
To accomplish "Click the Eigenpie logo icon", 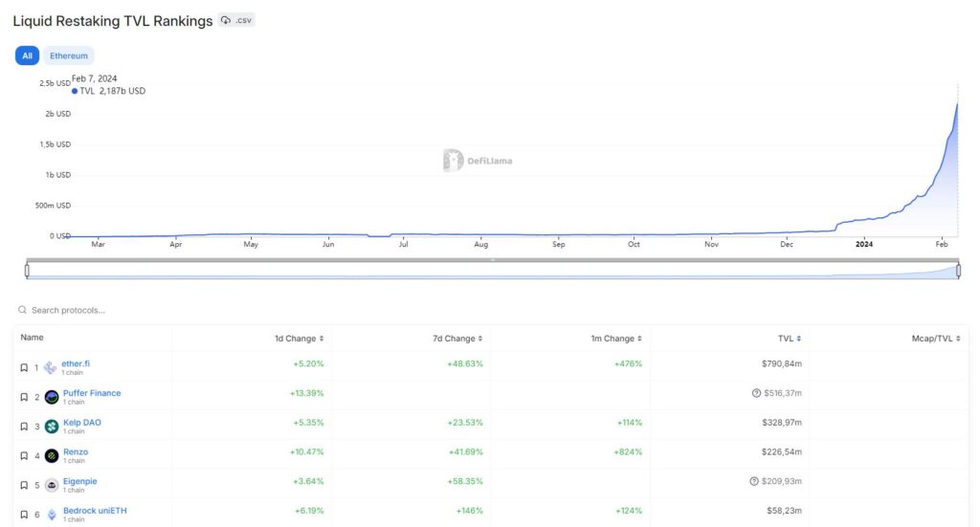I will 52,485.
